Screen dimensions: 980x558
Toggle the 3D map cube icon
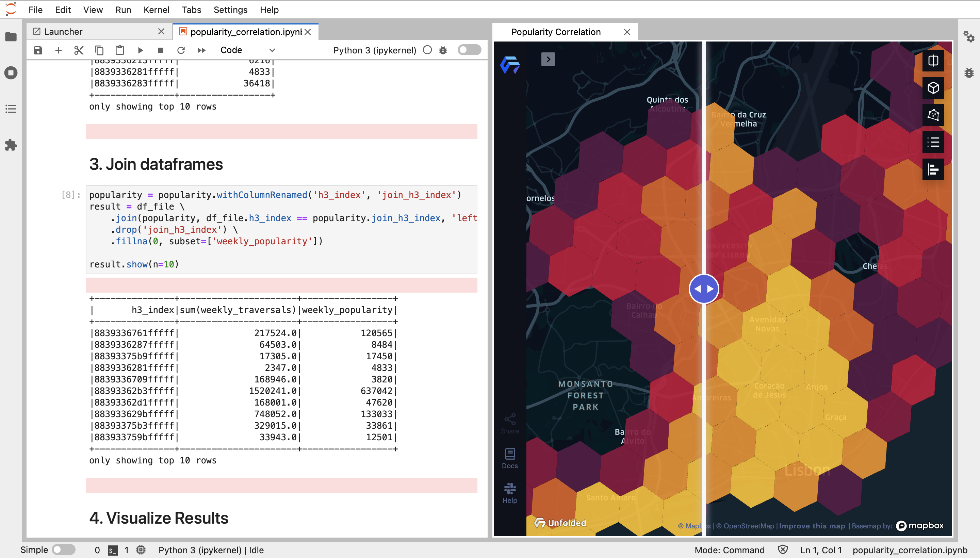[933, 88]
